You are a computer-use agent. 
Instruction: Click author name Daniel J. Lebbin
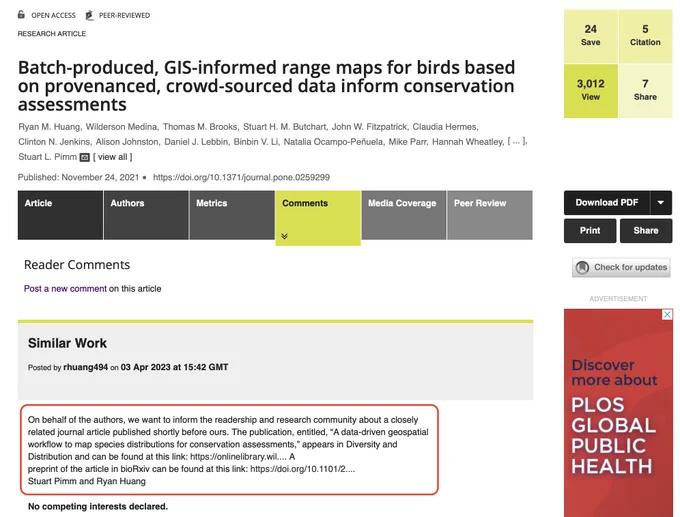[196, 142]
